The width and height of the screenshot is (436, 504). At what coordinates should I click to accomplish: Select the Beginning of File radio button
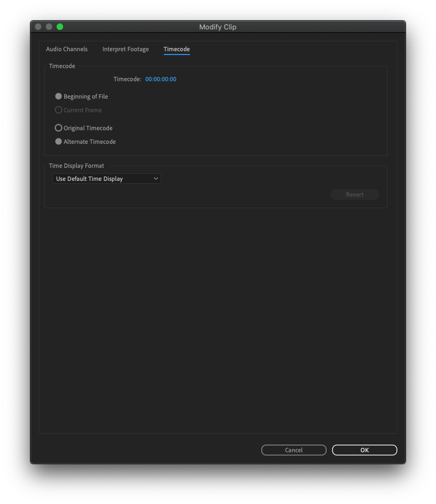click(58, 96)
